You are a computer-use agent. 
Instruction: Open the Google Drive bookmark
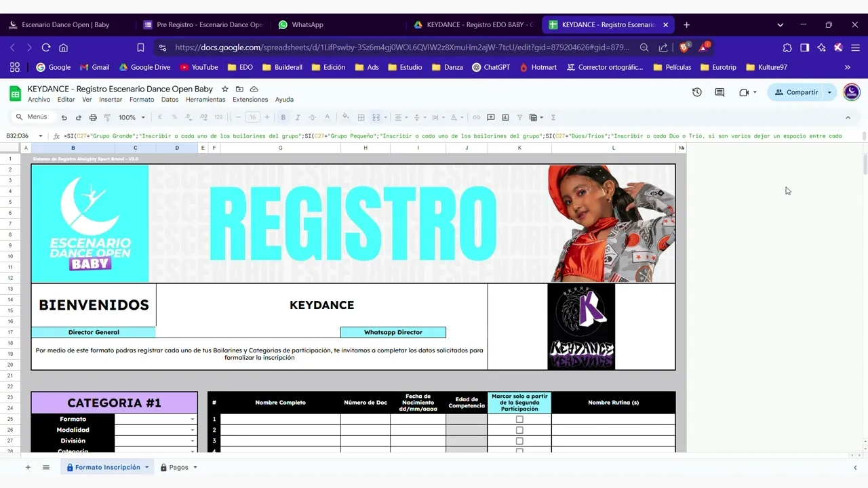tap(144, 67)
